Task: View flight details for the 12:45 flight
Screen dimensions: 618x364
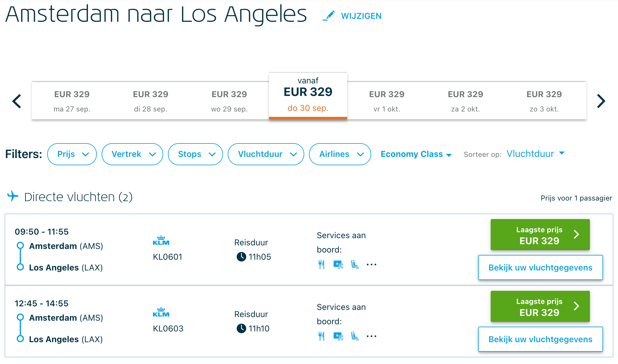Action: 540,339
